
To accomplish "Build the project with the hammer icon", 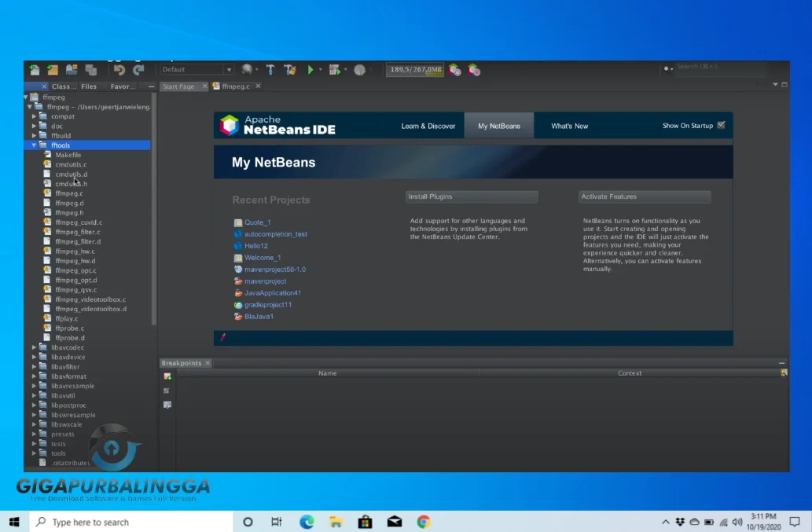I will point(270,70).
